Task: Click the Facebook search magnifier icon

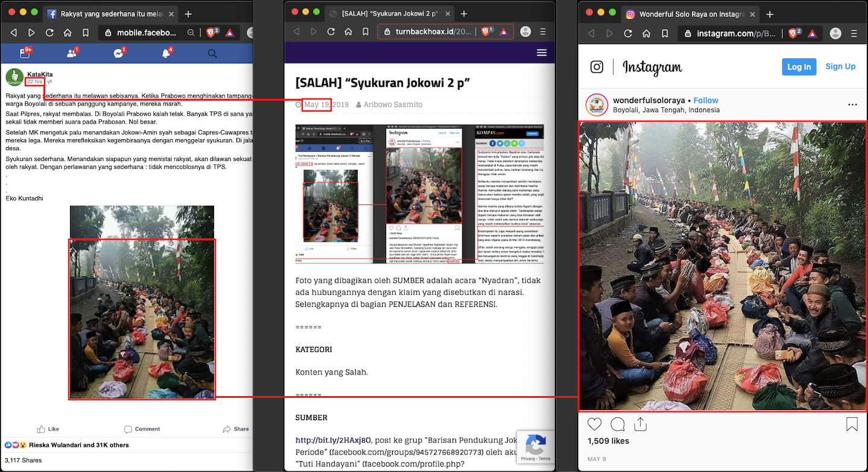Action: 212,54
